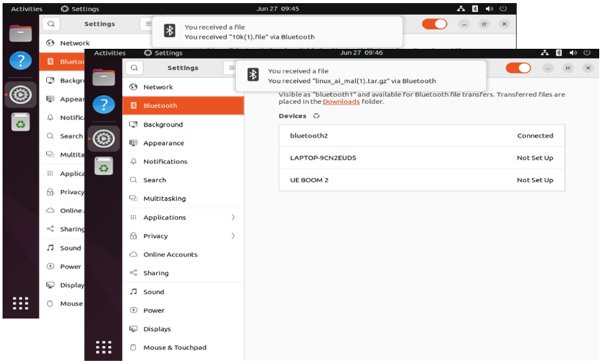Select Background in settings sidebar
The height and width of the screenshot is (364, 601).
click(163, 124)
